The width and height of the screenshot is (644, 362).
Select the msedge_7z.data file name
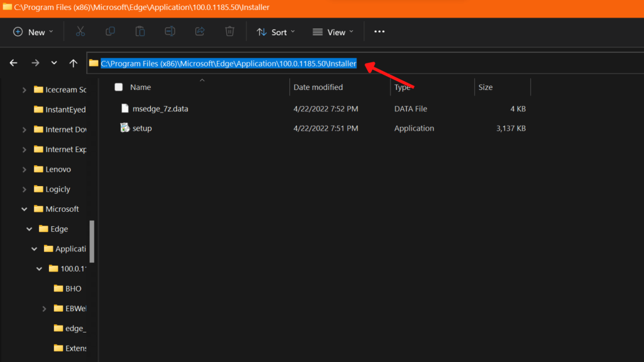(160, 109)
